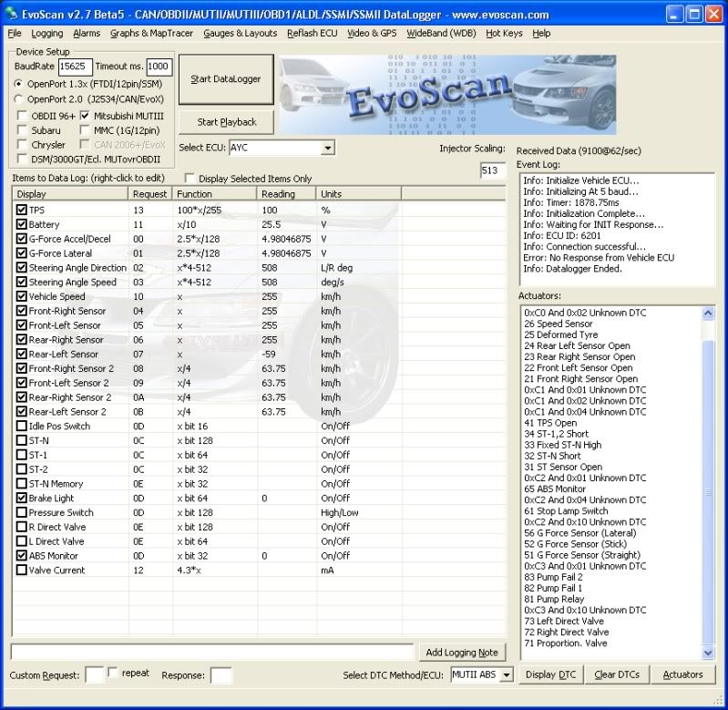Check the Idle Pos Switch item

21,426
